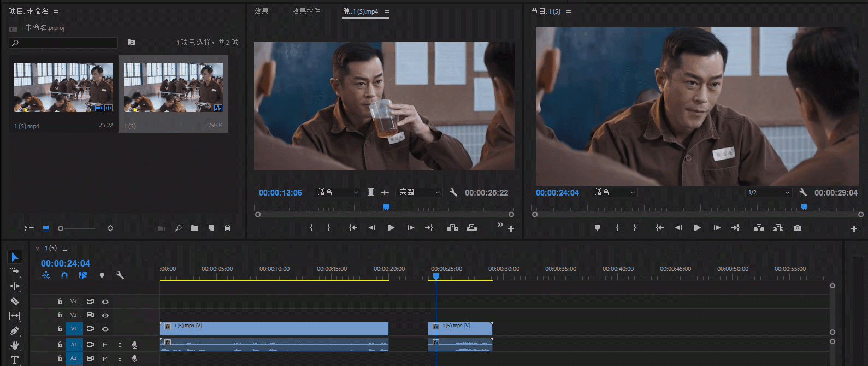Create a new bin in project panel

tap(194, 228)
